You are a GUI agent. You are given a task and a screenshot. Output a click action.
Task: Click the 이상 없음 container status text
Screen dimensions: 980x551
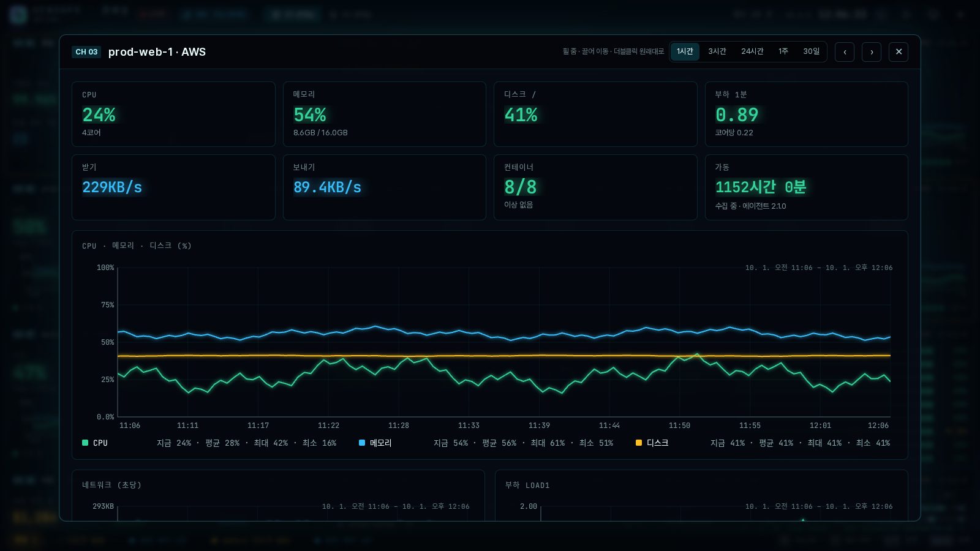pos(518,205)
